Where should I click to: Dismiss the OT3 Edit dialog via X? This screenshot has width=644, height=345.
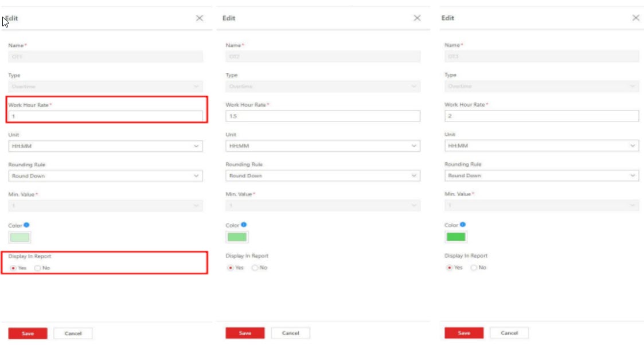click(635, 18)
